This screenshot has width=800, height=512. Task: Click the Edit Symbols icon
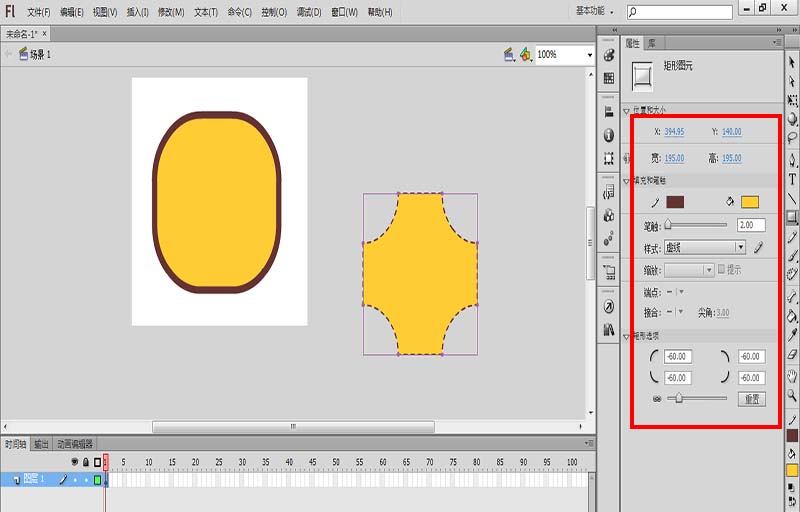pos(526,55)
